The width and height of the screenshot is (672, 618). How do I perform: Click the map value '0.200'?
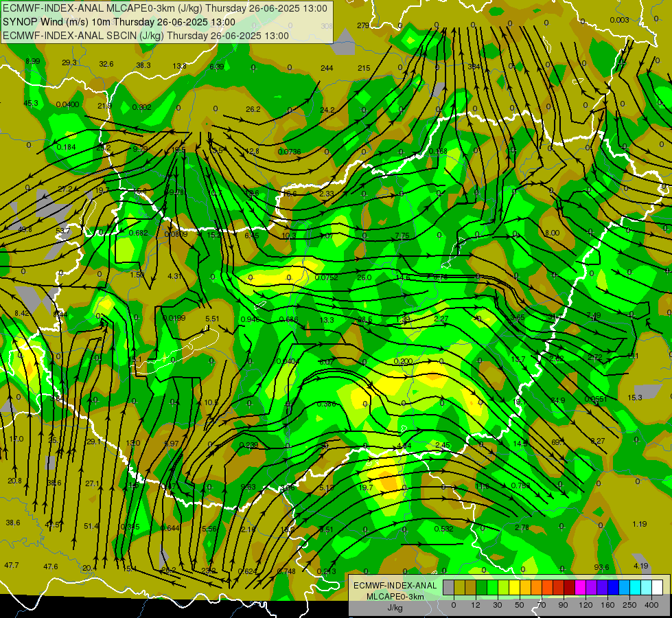pos(404,362)
